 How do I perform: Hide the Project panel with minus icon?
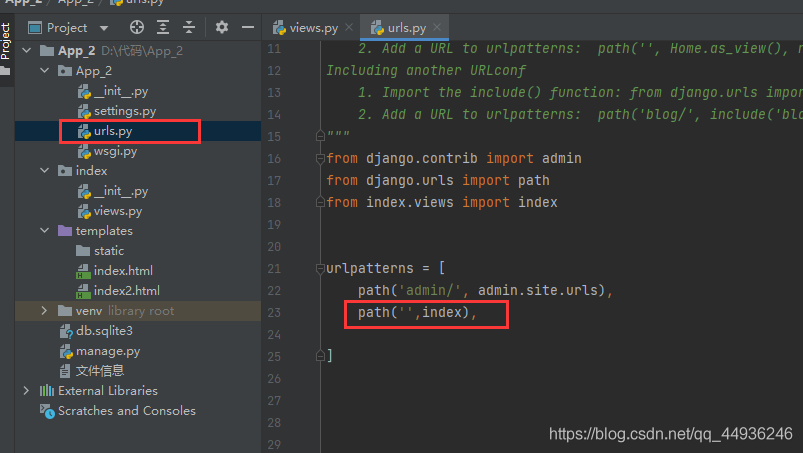click(248, 27)
